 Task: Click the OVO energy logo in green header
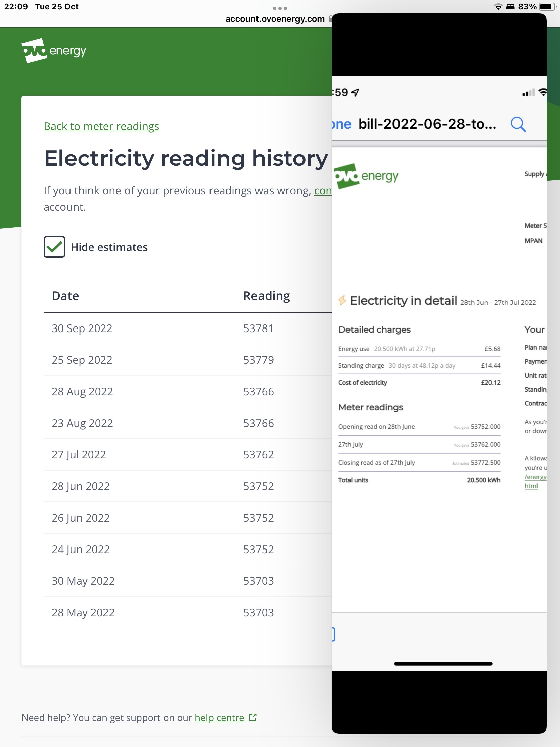point(54,51)
